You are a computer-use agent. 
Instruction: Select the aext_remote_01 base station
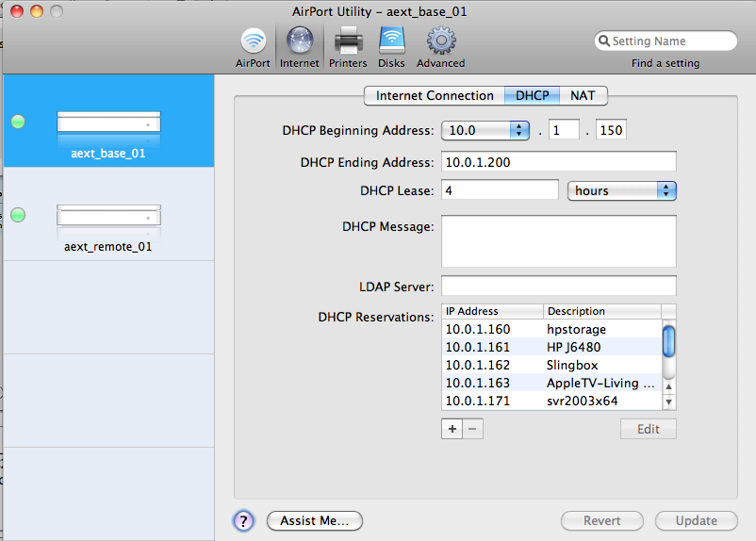click(x=109, y=214)
